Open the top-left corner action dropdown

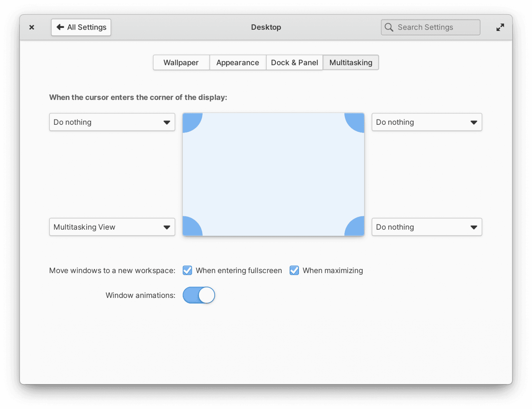coord(112,122)
